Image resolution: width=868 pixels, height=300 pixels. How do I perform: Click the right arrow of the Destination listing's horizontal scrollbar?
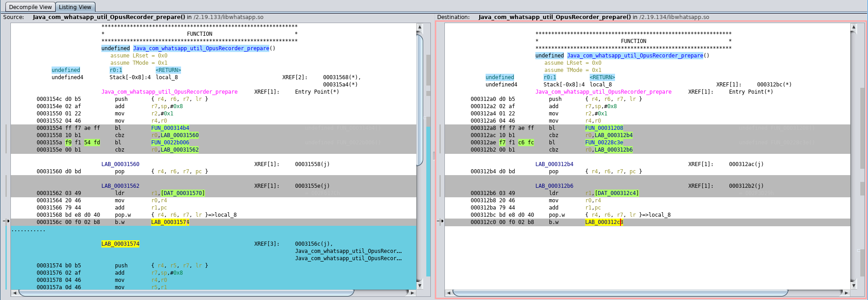[846, 293]
